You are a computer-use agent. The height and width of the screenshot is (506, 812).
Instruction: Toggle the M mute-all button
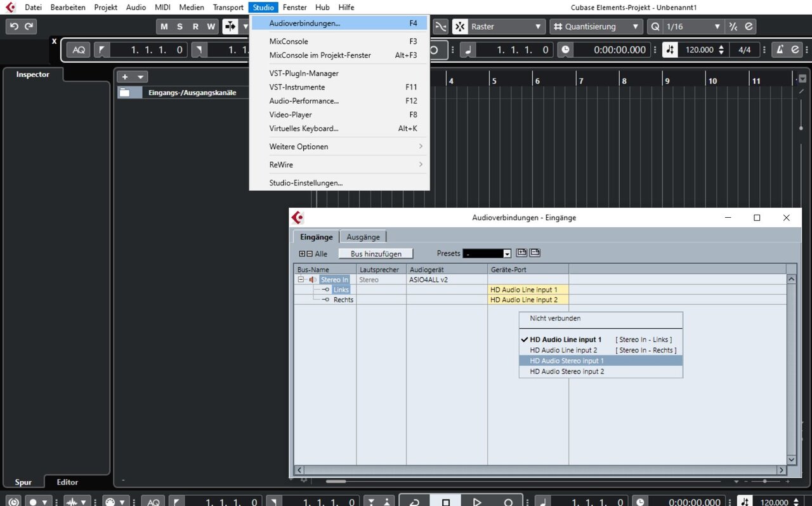[164, 27]
